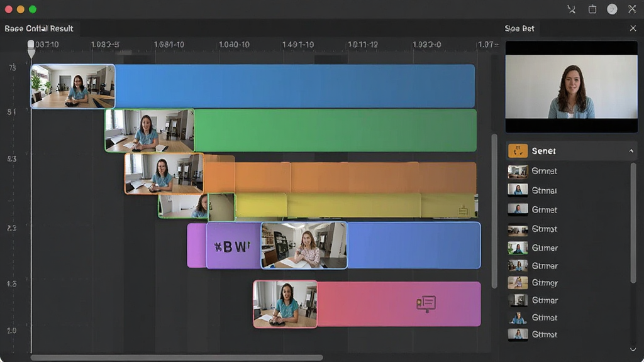Click the "1.011-12" ruler label

(x=363, y=45)
